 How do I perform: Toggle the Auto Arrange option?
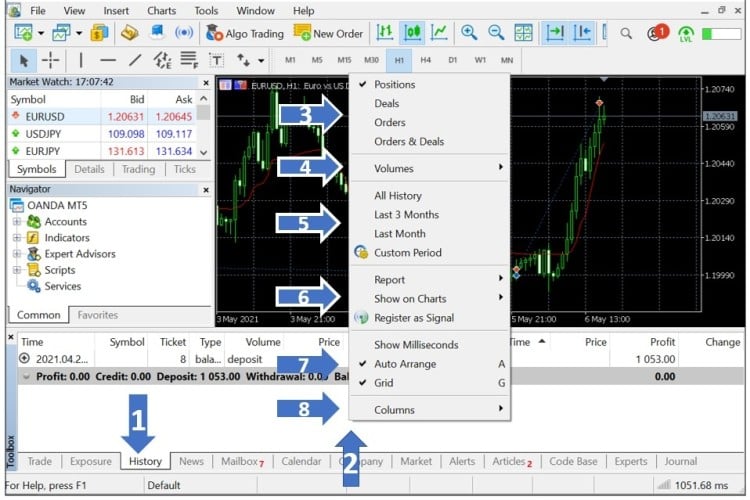pyautogui.click(x=405, y=364)
